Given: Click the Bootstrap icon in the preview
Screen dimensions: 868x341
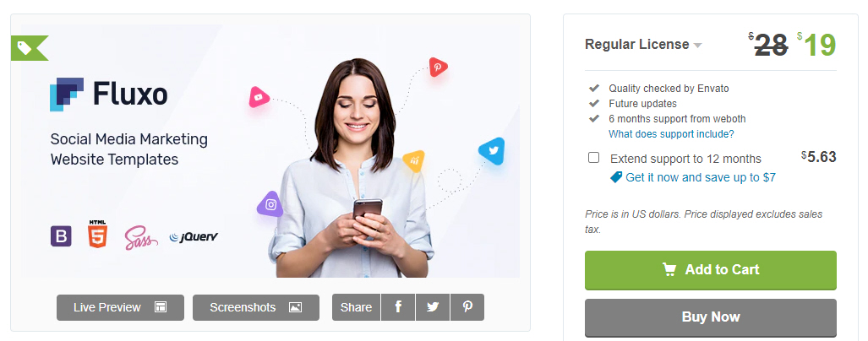Looking at the screenshot, I should [x=61, y=236].
